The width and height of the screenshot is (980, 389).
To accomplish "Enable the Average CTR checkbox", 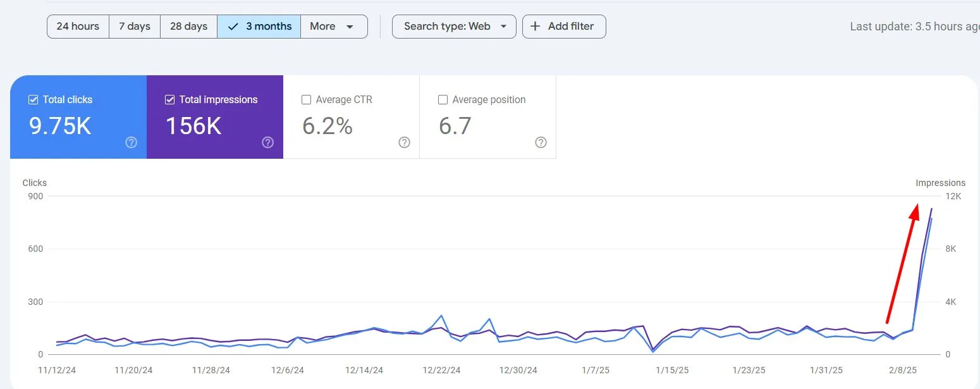I will click(306, 99).
